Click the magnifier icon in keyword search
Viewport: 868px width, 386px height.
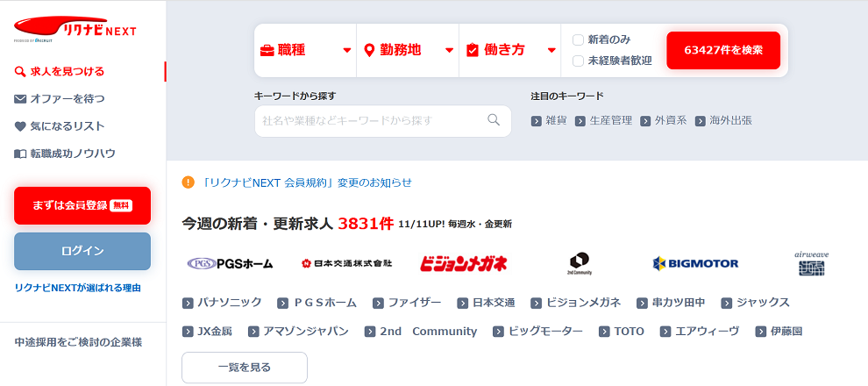(x=494, y=120)
